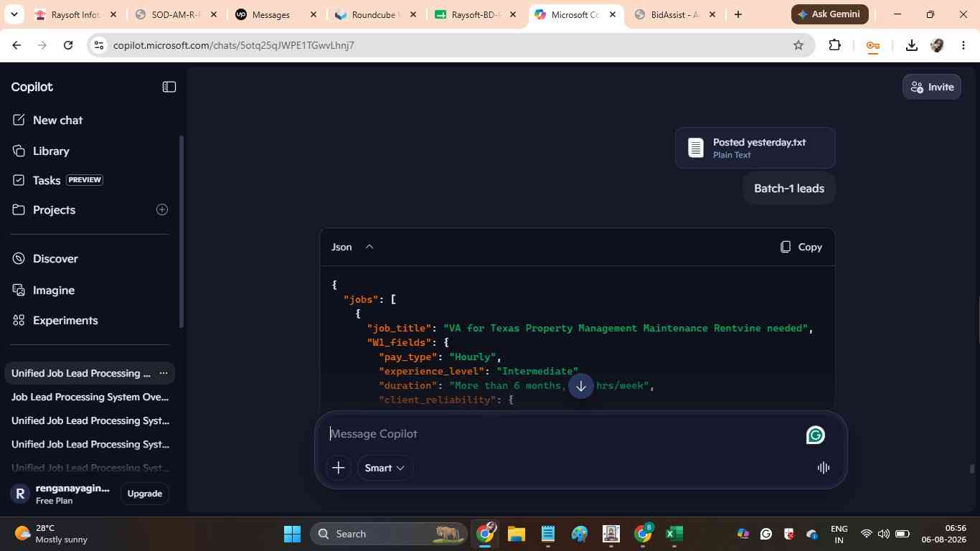Viewport: 980px width, 551px height.
Task: Collapse the Json code block chevron
Action: click(369, 247)
